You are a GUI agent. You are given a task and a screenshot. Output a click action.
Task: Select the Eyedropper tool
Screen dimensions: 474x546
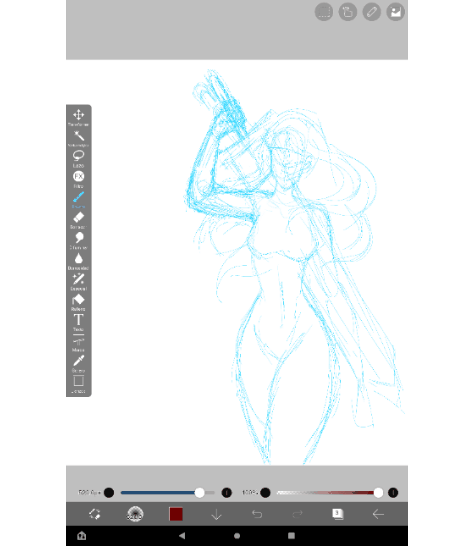click(x=78, y=364)
